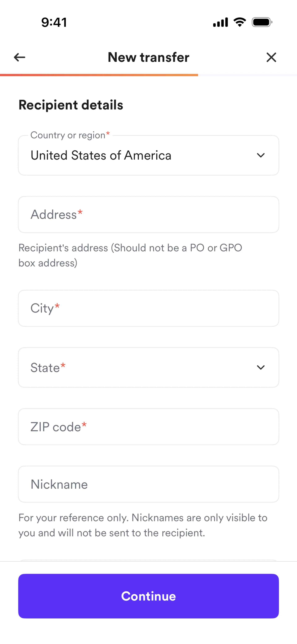The height and width of the screenshot is (644, 297).
Task: Click the chevron arrow in State field
Action: click(x=260, y=367)
